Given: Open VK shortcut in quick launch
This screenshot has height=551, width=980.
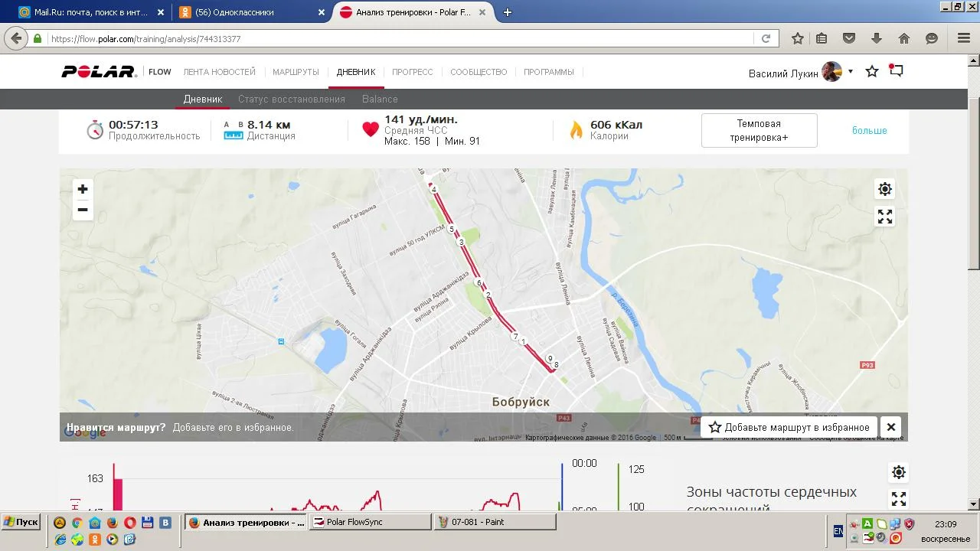Looking at the screenshot, I should click(165, 523).
